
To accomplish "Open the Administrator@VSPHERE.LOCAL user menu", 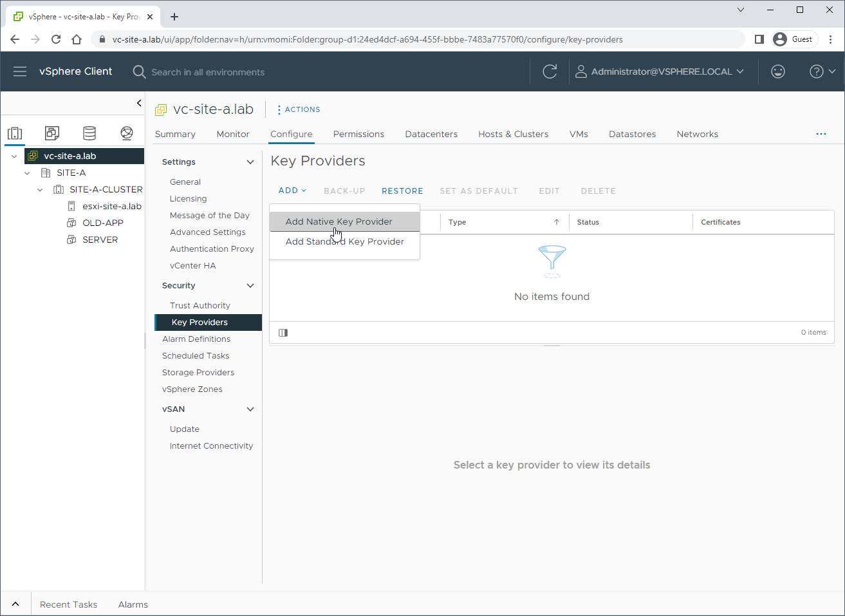I will (x=660, y=71).
